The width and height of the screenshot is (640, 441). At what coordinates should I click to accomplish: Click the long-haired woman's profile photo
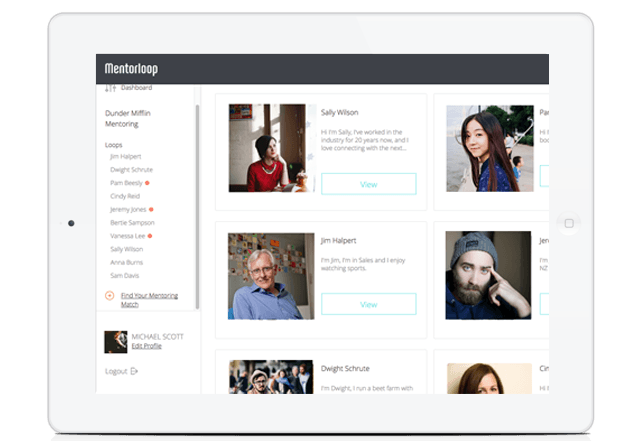tap(490, 149)
